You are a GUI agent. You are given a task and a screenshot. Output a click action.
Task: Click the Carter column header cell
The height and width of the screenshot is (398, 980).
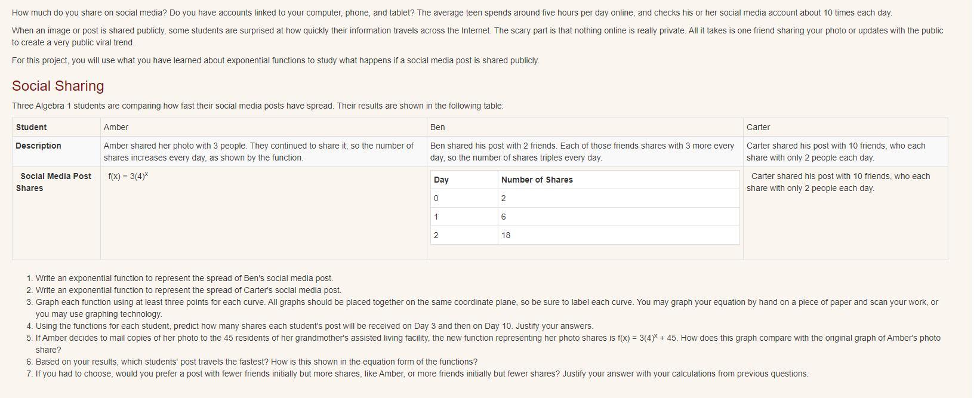pyautogui.click(x=758, y=127)
